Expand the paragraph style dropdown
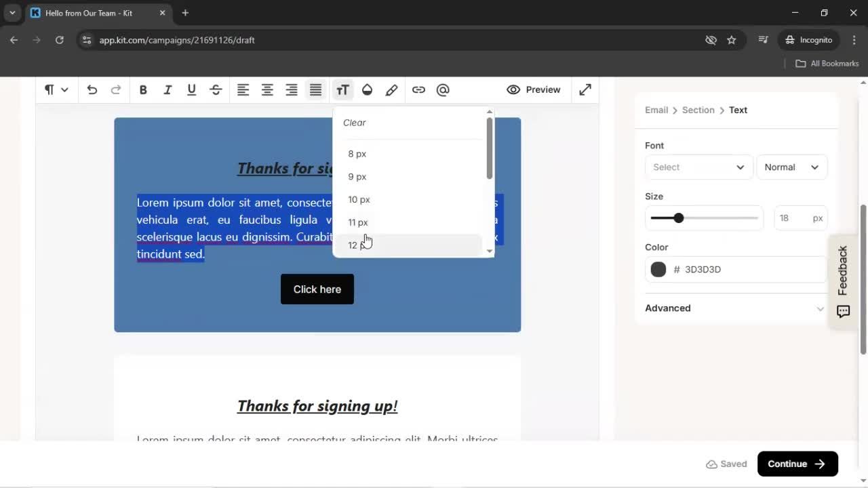Viewport: 868px width, 488px height. click(56, 89)
